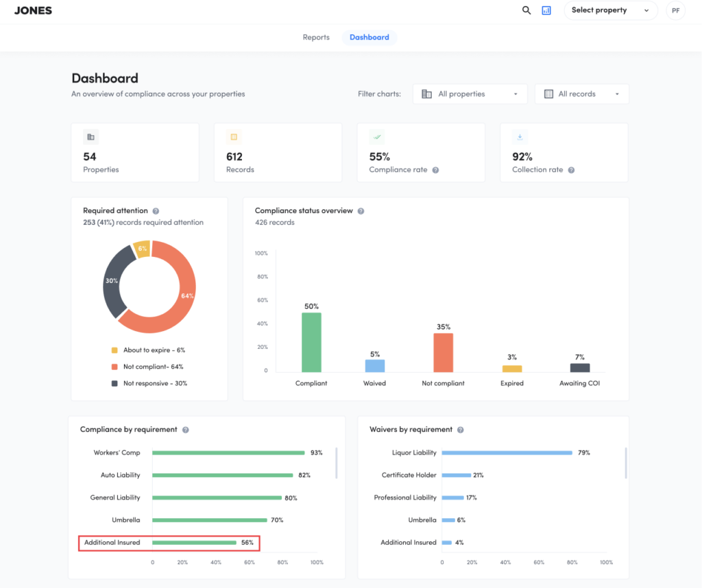Viewport: 702px width, 588px height.
Task: Click the Workers' Comp 93% bar
Action: tap(228, 453)
